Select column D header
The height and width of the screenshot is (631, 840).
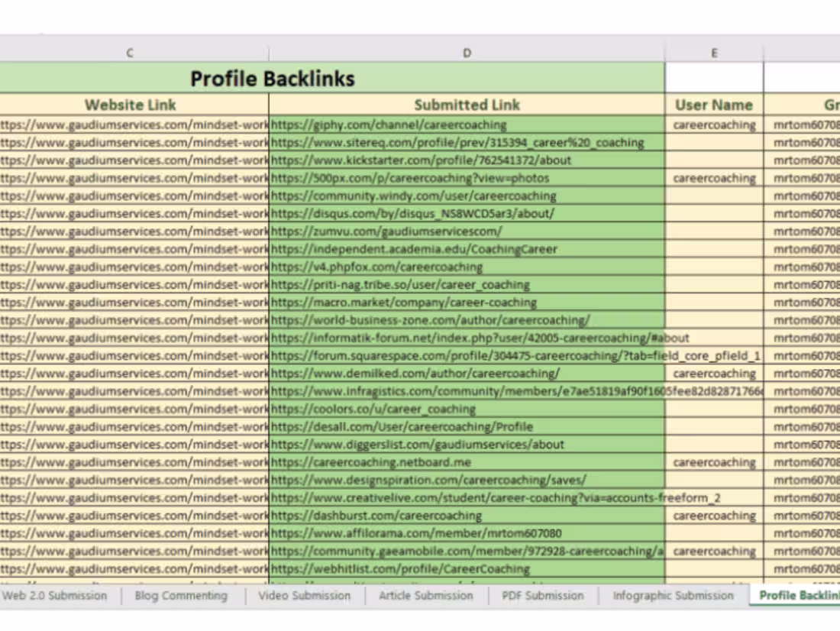[x=467, y=53]
